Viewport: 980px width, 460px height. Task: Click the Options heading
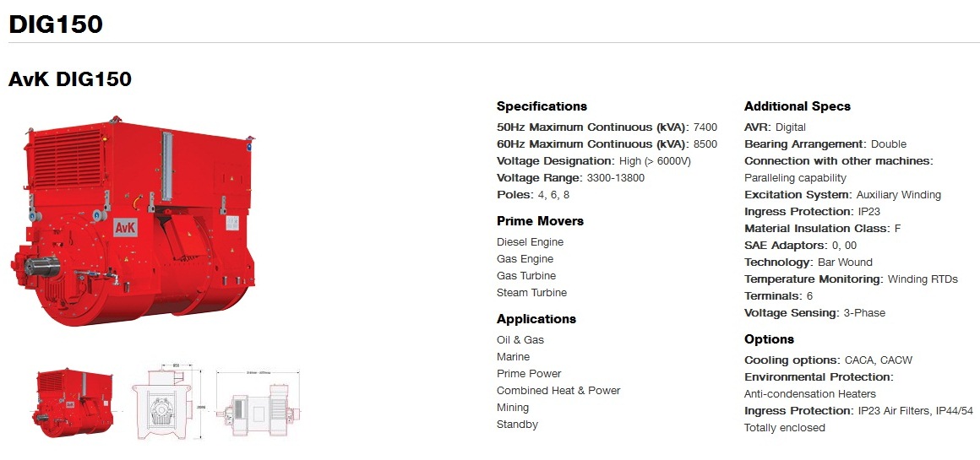coord(769,339)
